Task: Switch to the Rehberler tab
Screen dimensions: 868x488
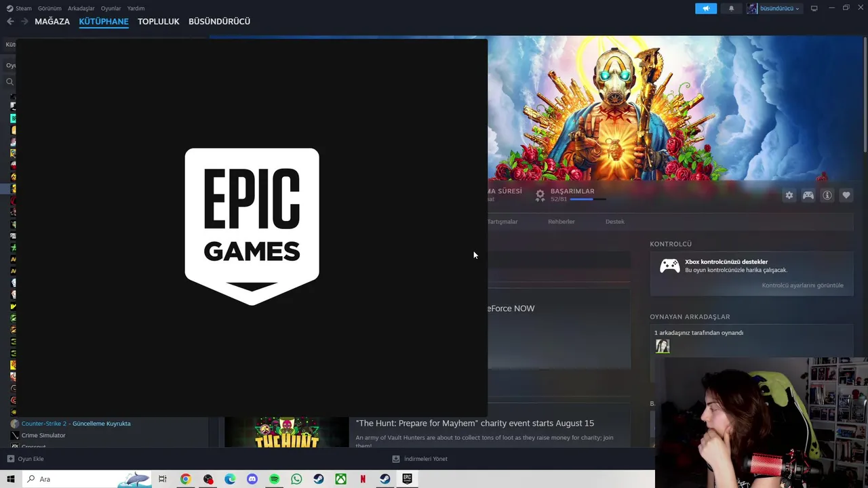Action: (x=561, y=222)
